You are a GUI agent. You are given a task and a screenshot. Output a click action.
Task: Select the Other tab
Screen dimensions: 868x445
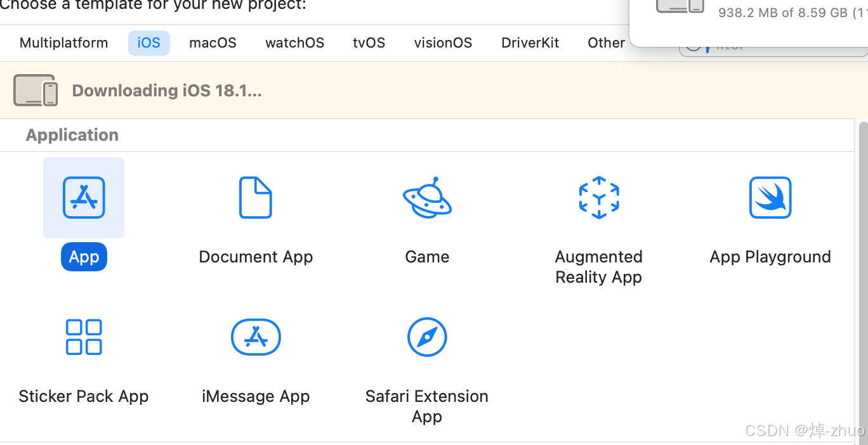pos(607,43)
